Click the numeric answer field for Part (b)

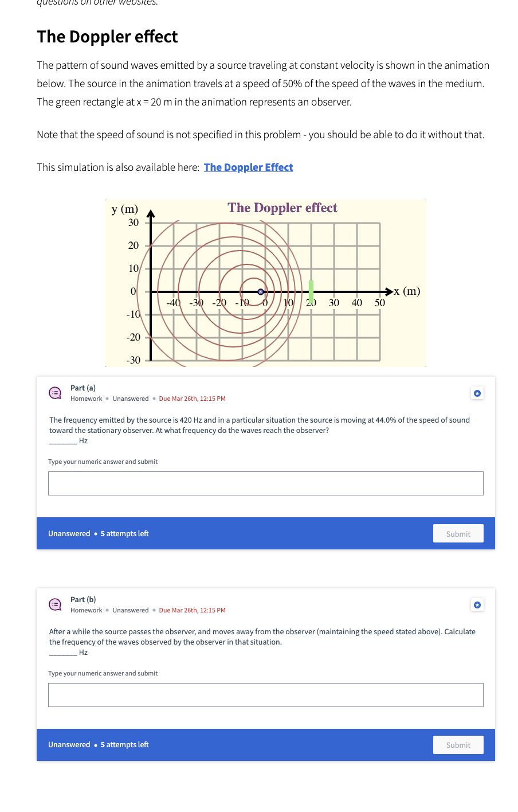coord(266,694)
